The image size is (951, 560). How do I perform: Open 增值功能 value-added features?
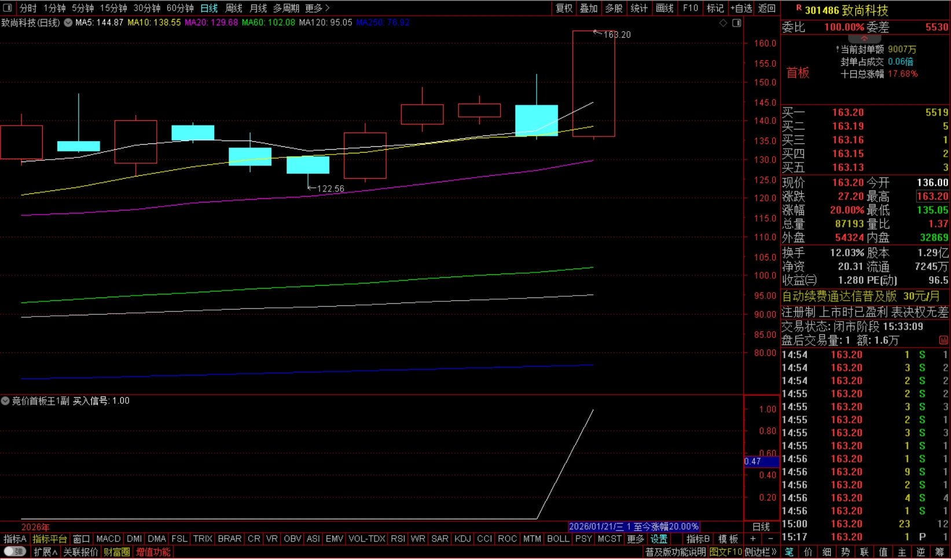click(153, 552)
